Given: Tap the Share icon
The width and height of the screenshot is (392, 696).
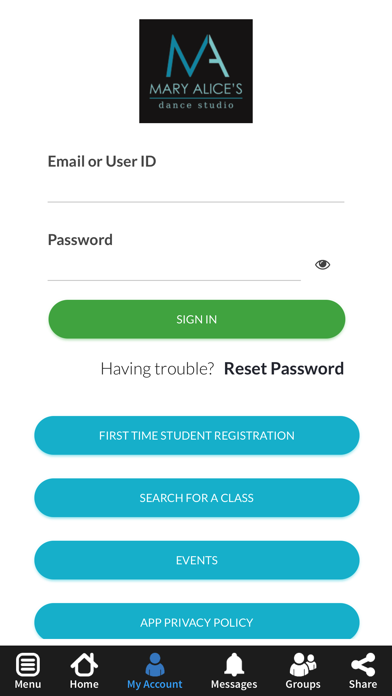Looking at the screenshot, I should coord(363,665).
